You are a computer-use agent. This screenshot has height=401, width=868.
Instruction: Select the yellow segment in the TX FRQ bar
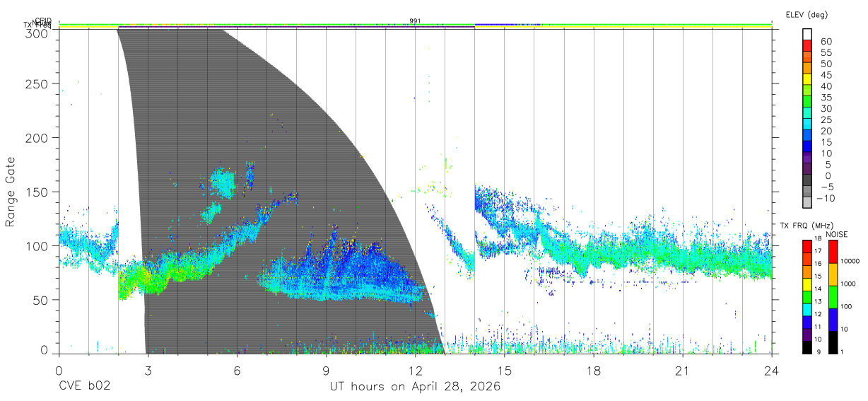click(x=807, y=284)
